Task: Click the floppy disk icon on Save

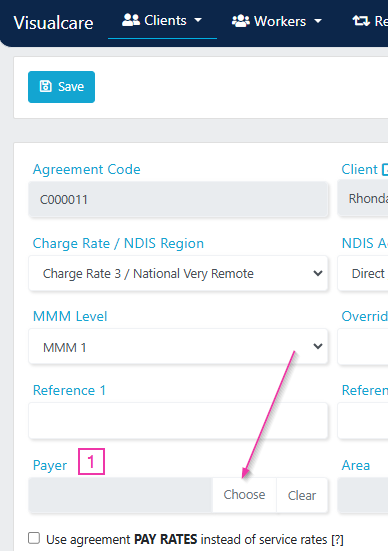Action: (46, 86)
